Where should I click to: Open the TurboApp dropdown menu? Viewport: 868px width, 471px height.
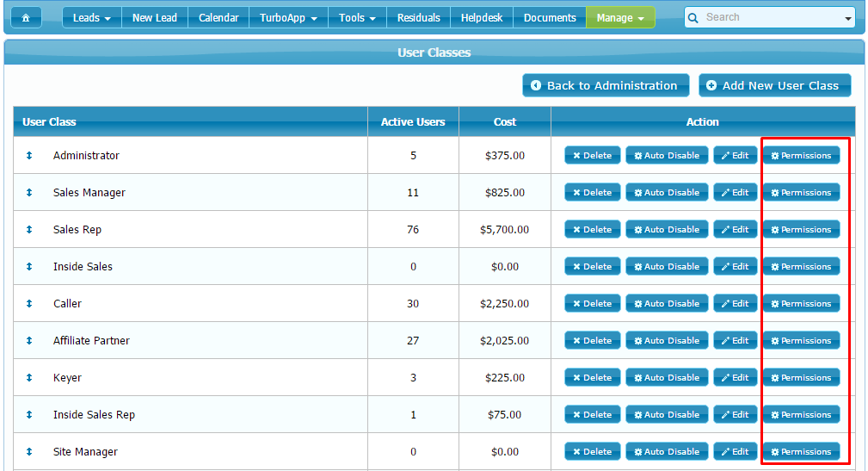click(288, 17)
